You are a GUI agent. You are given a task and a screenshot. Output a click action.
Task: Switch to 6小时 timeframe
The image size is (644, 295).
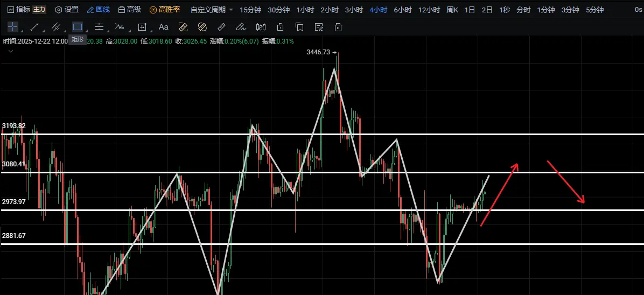(x=403, y=10)
